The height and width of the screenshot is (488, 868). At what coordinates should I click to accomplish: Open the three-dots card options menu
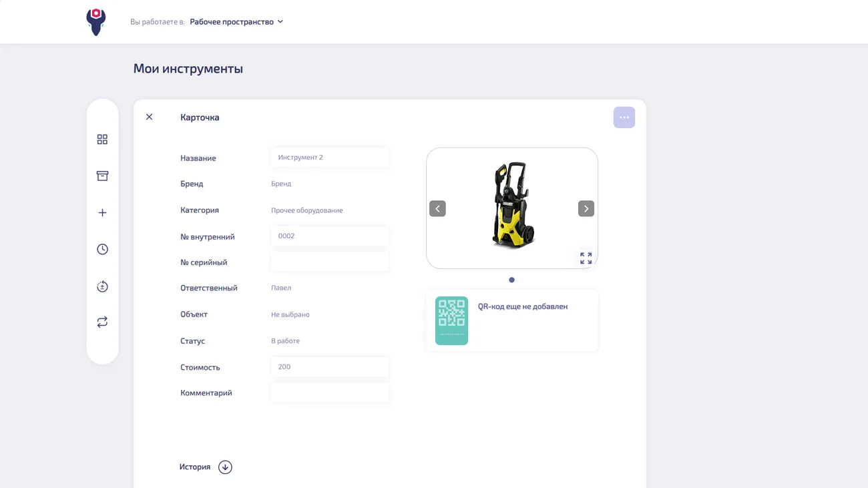tap(624, 117)
